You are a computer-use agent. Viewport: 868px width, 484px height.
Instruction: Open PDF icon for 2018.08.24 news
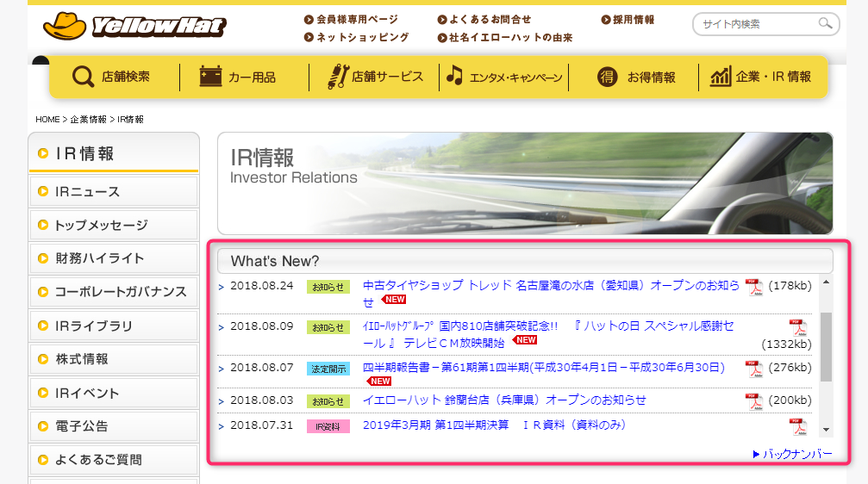click(754, 288)
